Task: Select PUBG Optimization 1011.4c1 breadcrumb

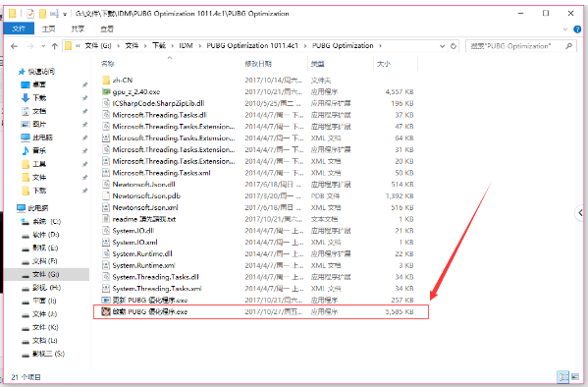Action: (252, 46)
